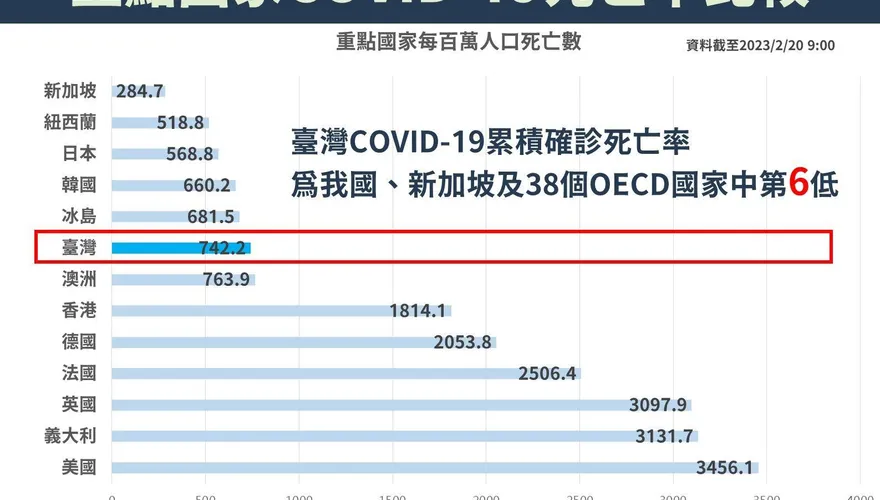The width and height of the screenshot is (880, 500).
Task: Select the 澳洲 country label
Action: click(79, 279)
